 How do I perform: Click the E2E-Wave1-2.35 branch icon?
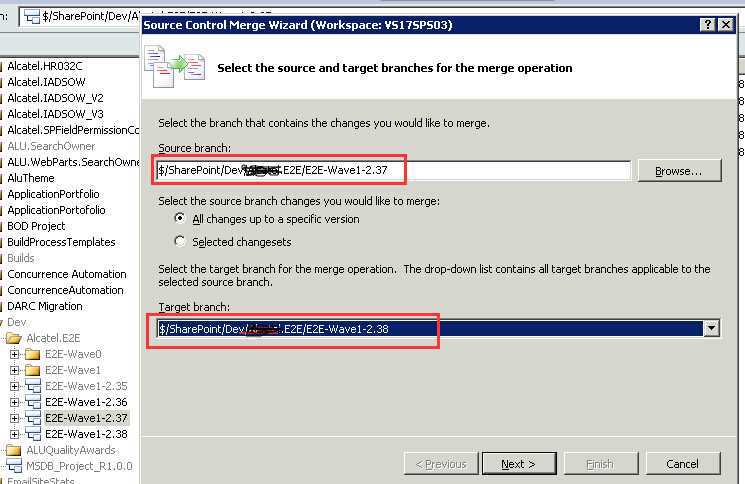click(x=33, y=386)
